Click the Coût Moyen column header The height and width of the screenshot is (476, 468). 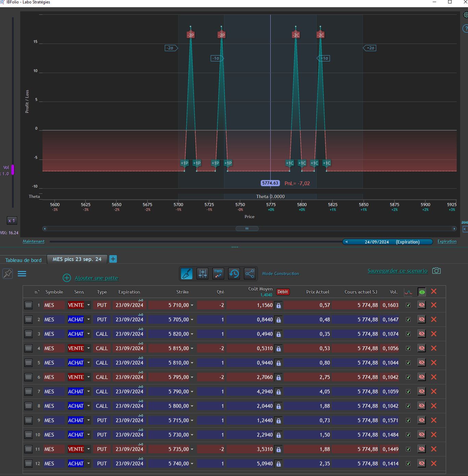(x=260, y=289)
